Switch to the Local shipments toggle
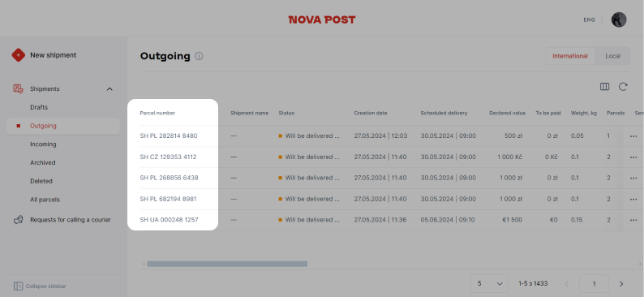Viewport: 644px width, 297px height. pos(612,56)
